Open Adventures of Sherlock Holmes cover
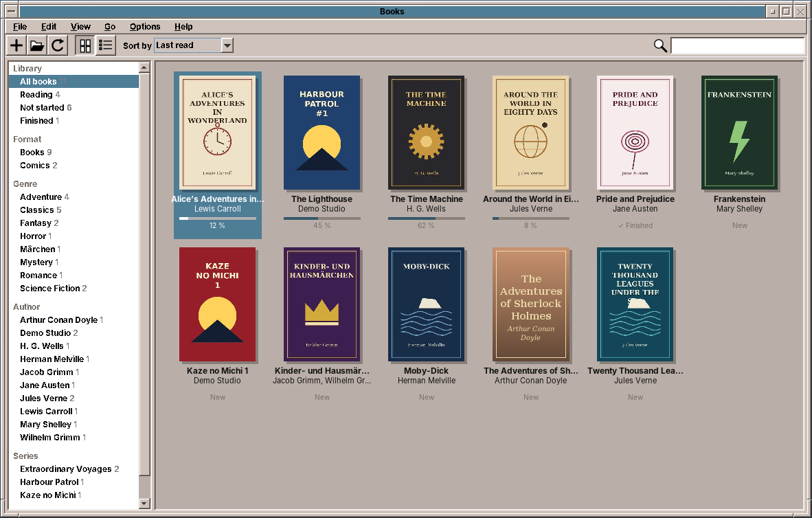The height and width of the screenshot is (518, 812). (531, 304)
